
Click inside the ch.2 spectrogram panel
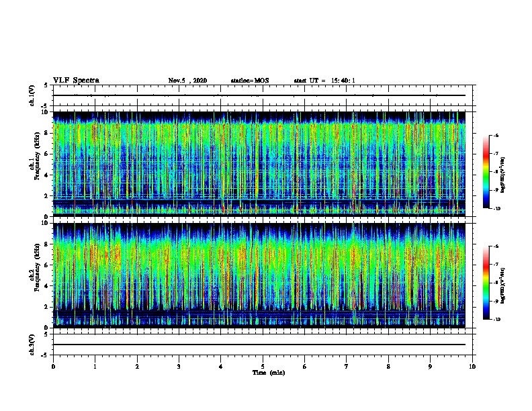pyautogui.click(x=259, y=275)
